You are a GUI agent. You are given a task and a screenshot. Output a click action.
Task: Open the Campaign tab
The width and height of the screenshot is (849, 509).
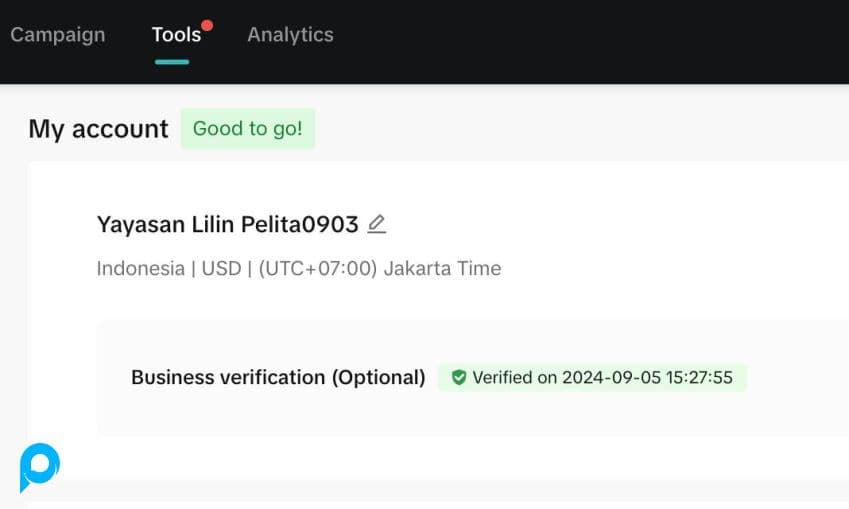coord(57,35)
